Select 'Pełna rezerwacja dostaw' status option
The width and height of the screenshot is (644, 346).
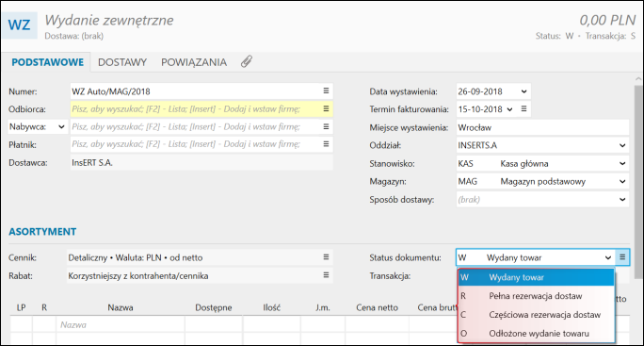(x=536, y=296)
